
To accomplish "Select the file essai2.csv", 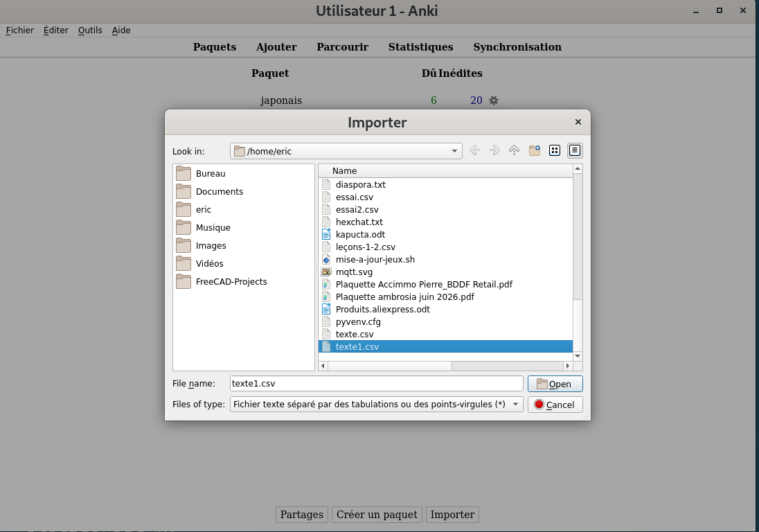I will coord(357,210).
